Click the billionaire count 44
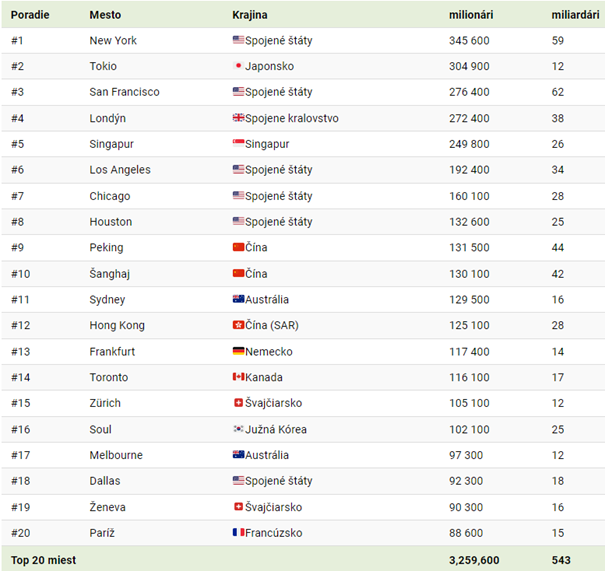605x571 pixels. pyautogui.click(x=558, y=248)
